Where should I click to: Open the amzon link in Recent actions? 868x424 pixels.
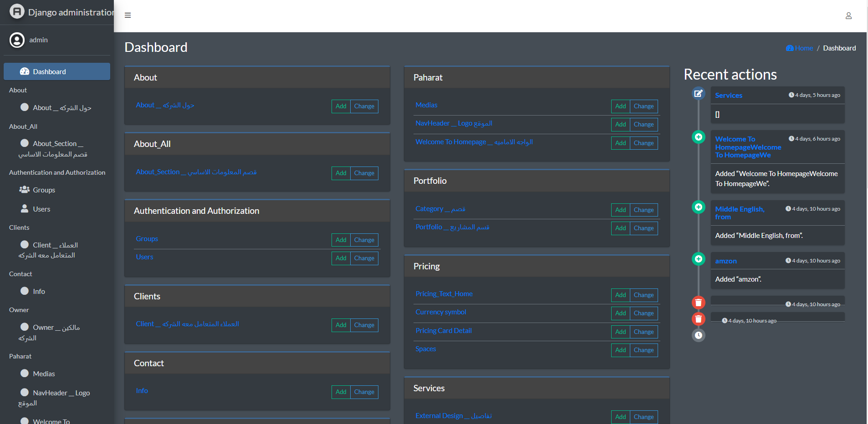(726, 261)
